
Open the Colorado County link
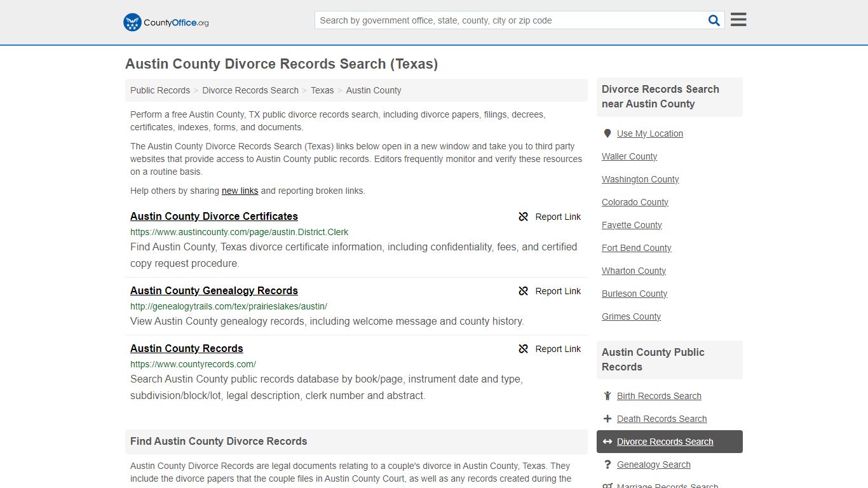(x=635, y=202)
